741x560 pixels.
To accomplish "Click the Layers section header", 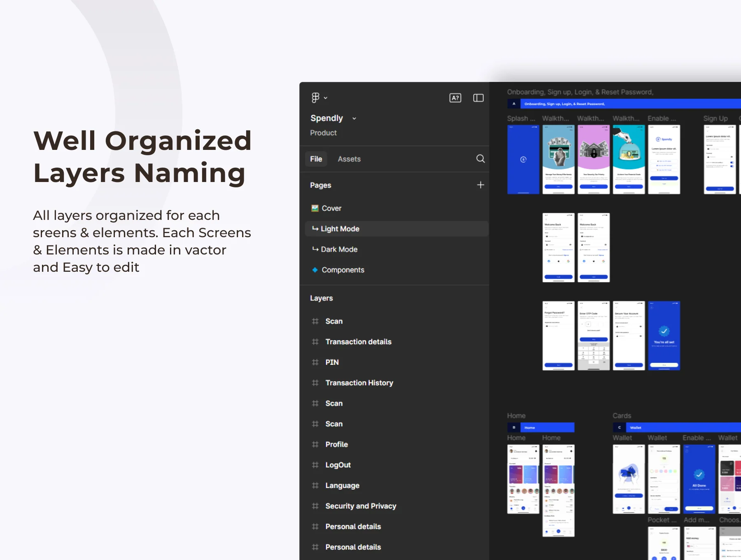I will (x=322, y=298).
